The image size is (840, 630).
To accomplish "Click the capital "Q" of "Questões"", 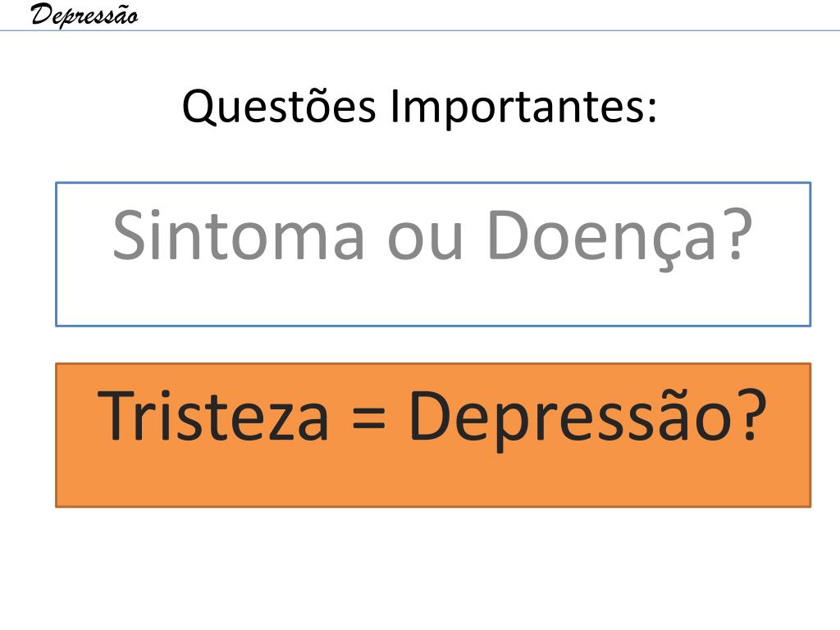I will point(200,107).
